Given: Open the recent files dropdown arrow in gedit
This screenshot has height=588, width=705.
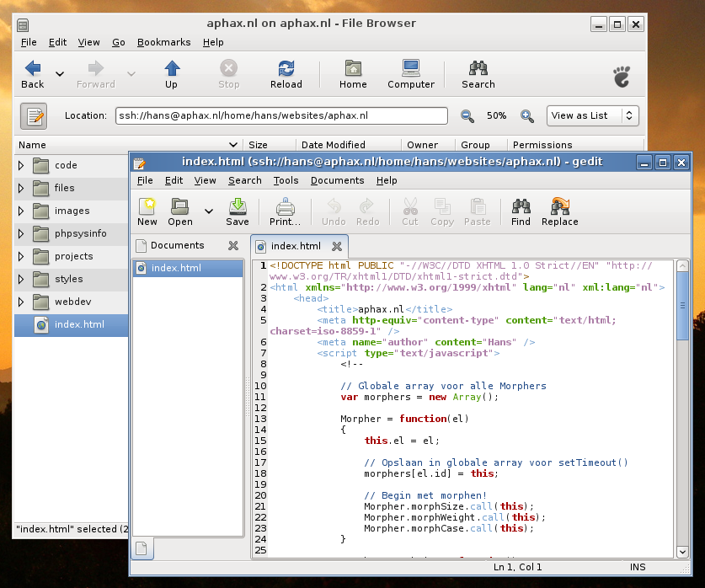Looking at the screenshot, I should [209, 211].
